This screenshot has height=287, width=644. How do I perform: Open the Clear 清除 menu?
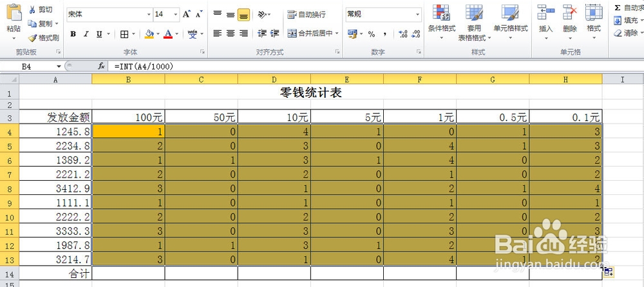coord(628,33)
